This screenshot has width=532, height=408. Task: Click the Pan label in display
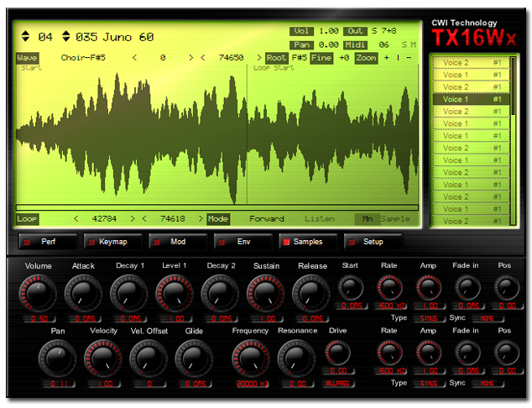click(x=301, y=44)
